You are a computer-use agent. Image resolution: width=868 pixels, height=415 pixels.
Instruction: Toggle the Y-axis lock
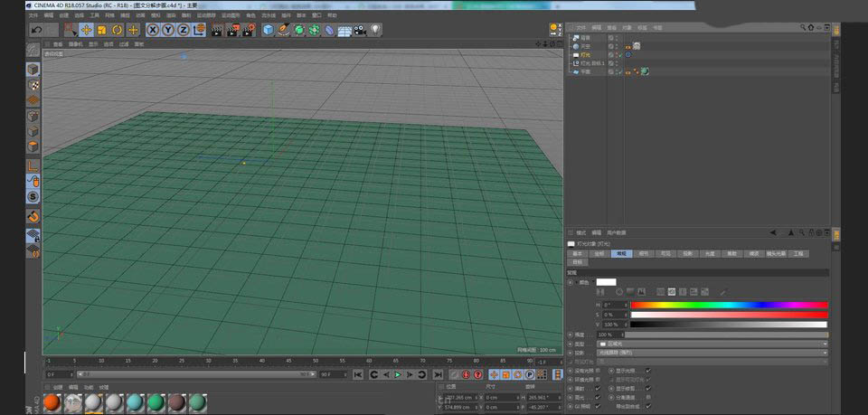pyautogui.click(x=168, y=30)
